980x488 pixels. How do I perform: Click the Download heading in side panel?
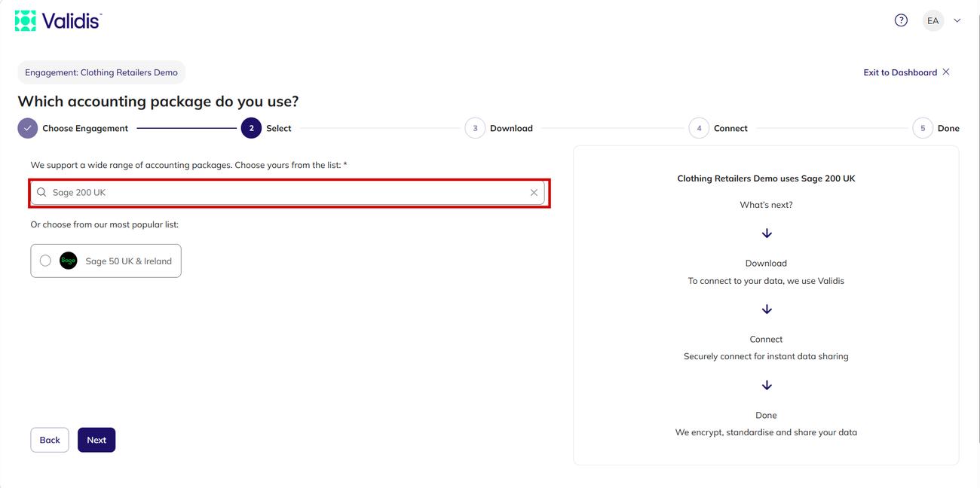(x=766, y=263)
